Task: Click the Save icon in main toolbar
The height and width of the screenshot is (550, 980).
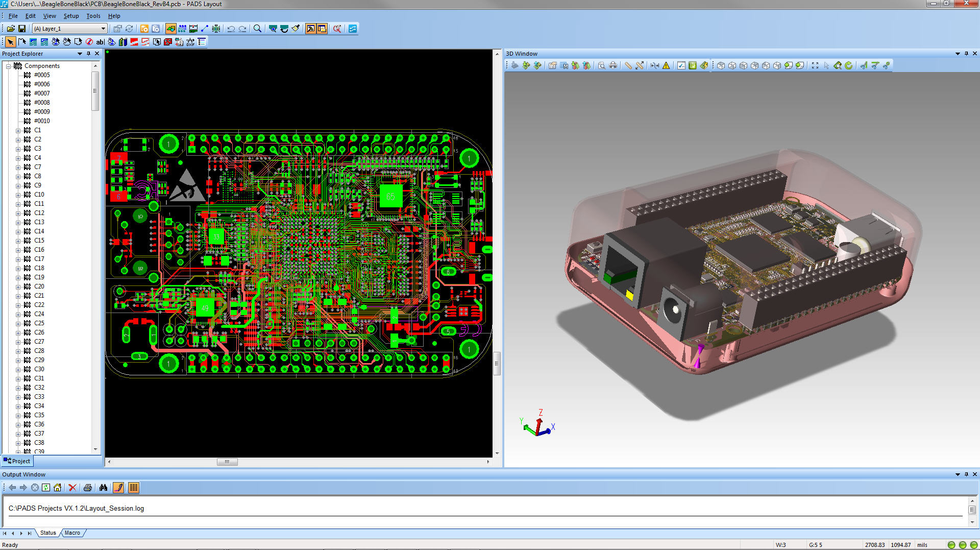Action: pos(22,29)
